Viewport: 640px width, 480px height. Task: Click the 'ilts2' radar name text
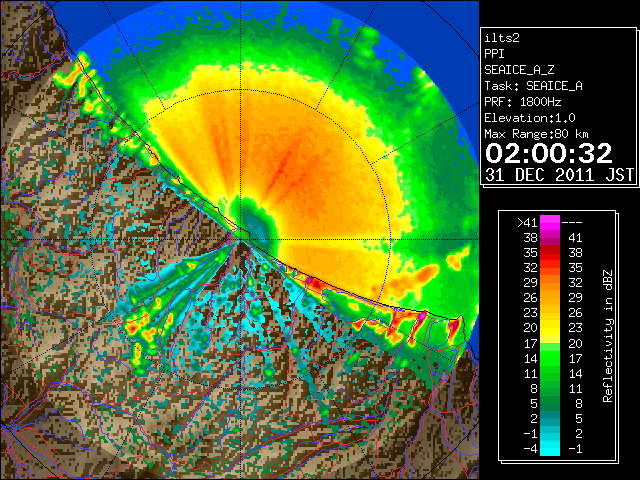(502, 38)
